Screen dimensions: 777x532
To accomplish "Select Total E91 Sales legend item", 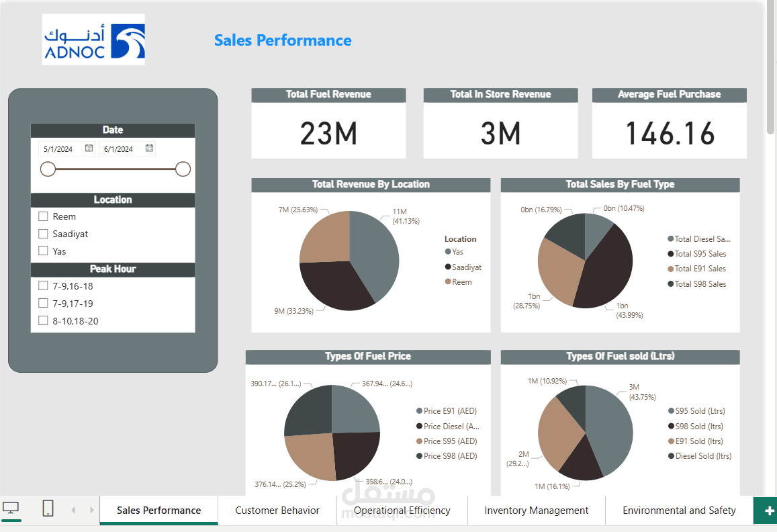I will pos(696,269).
